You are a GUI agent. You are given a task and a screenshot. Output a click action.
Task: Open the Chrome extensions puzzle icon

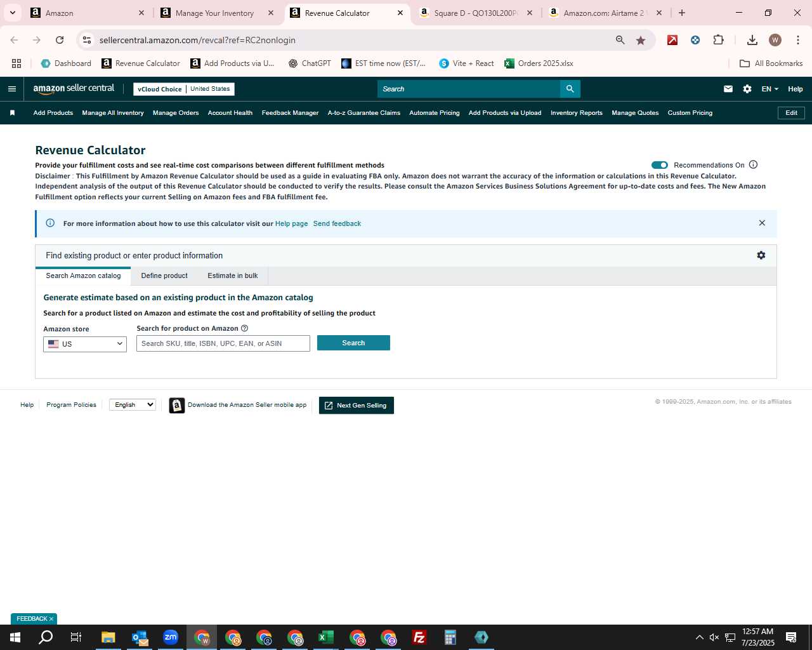pyautogui.click(x=718, y=40)
